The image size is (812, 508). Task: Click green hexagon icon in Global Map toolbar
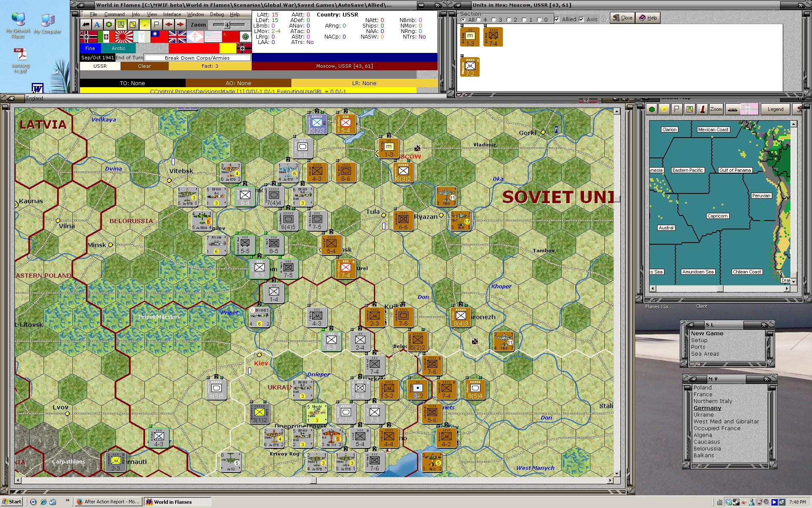[652, 109]
